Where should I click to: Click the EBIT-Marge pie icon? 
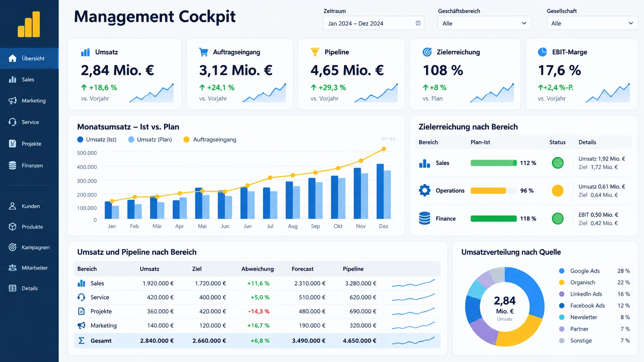click(542, 52)
